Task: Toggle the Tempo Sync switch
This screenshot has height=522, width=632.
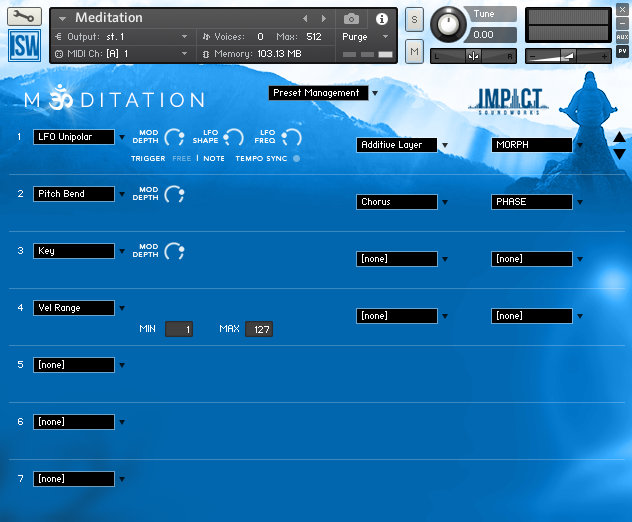Action: pos(296,158)
